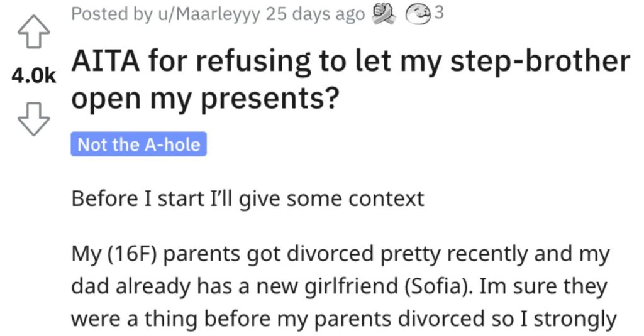Screen dimensions: 644x336
Task: Open the post title about refusing step-brother
Action: point(350,80)
